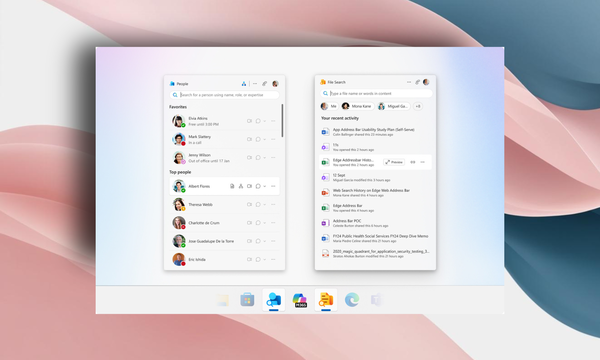Start a video call with Elvia Atkins
The image size is (600, 360).
[x=249, y=121]
